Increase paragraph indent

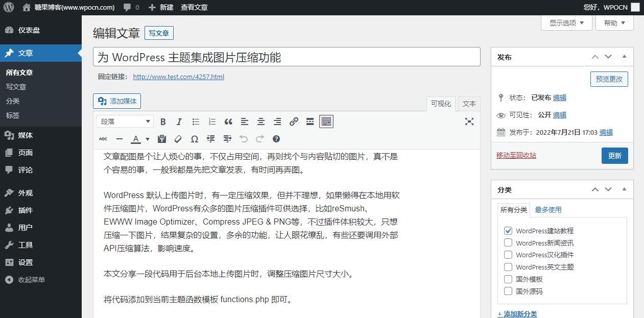click(227, 139)
